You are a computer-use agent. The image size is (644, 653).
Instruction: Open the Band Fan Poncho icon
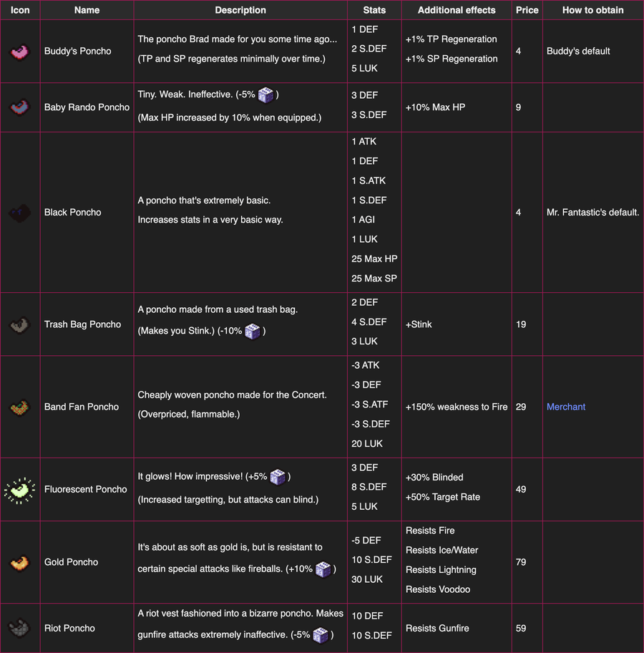pyautogui.click(x=20, y=407)
